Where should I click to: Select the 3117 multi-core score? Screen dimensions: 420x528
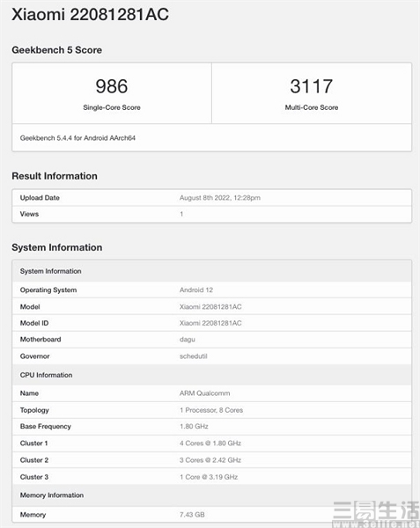pos(312,86)
